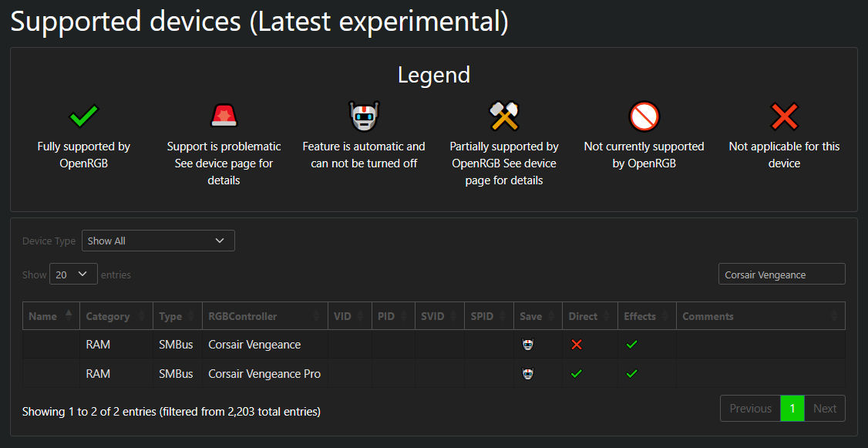868x448 pixels.
Task: Click the red siren legend icon
Action: pos(224,116)
